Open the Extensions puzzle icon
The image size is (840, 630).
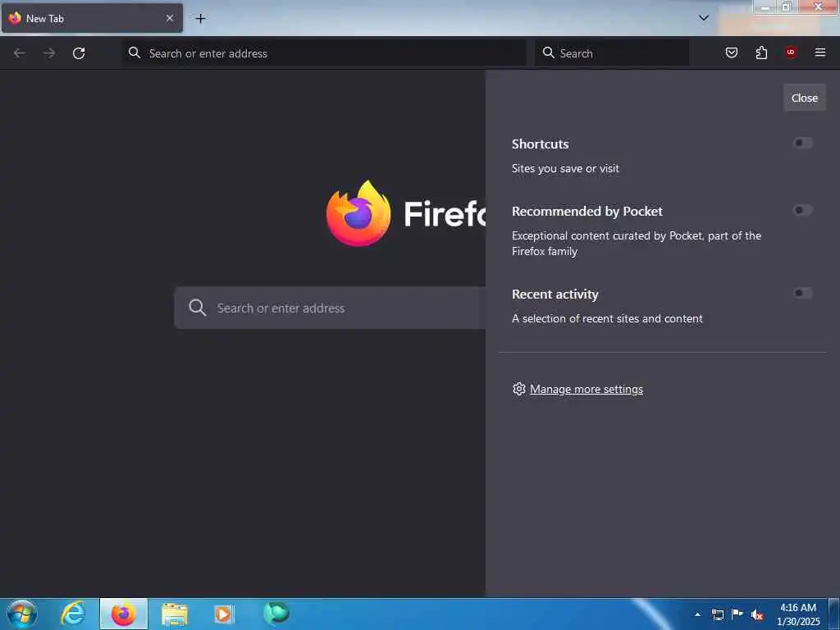point(761,52)
